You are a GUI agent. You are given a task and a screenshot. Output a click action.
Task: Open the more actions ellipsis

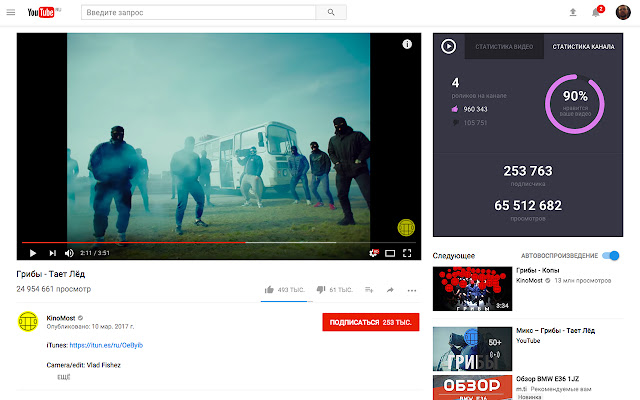click(412, 290)
